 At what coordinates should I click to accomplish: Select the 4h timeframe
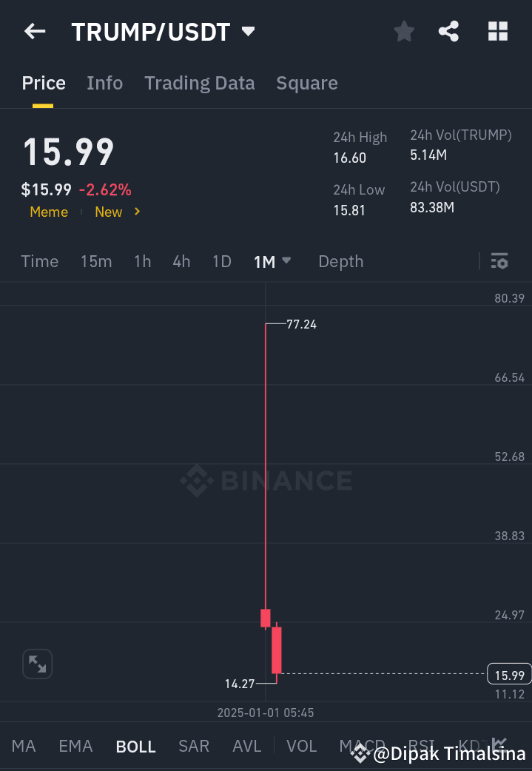[181, 261]
